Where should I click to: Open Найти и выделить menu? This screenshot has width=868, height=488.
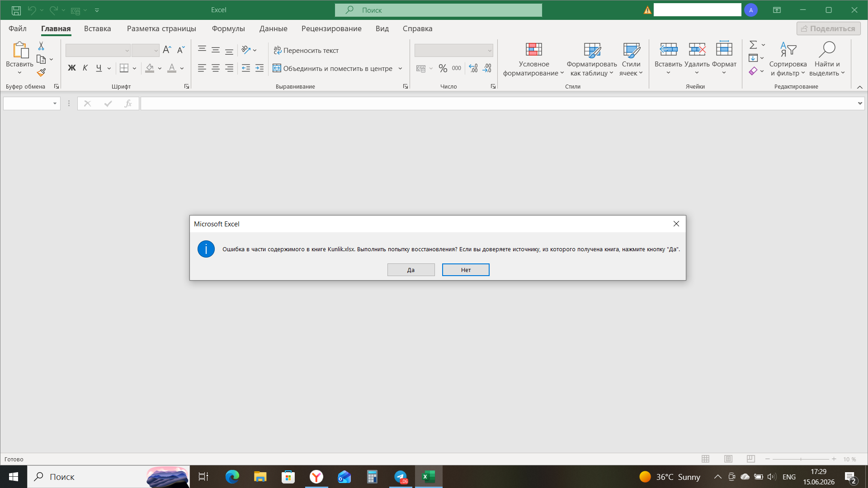pos(827,59)
